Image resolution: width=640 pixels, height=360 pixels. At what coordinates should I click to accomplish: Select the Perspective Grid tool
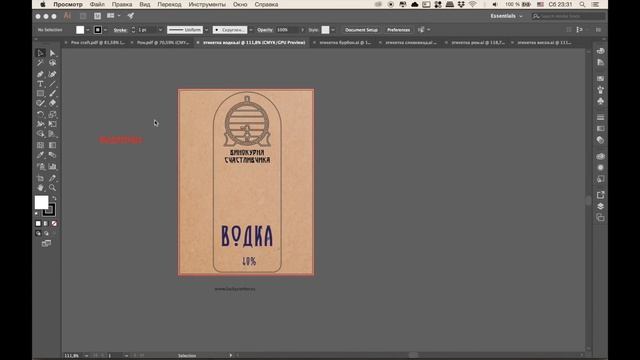tap(52, 134)
